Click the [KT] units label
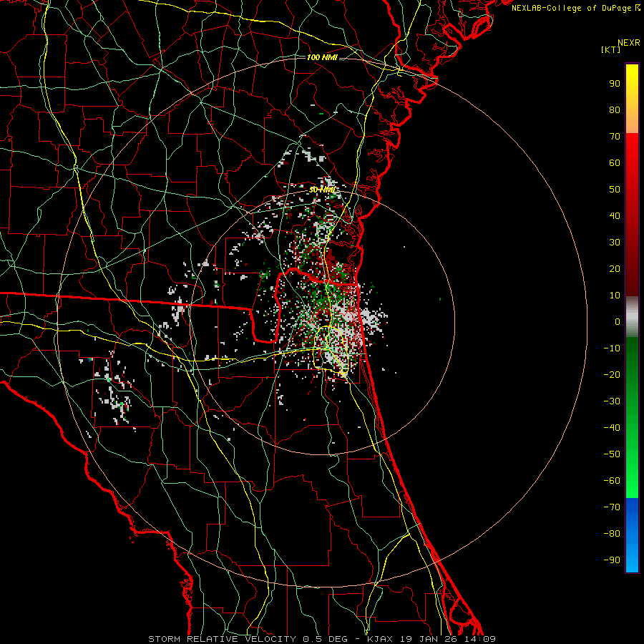Screen dimensions: 644x644 611,49
